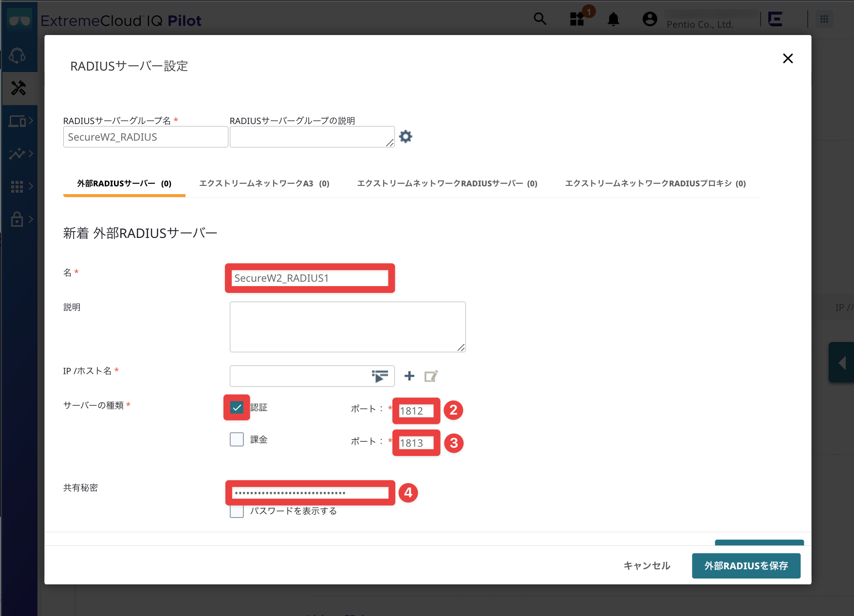Enable the 課金 accounting checkbox
Image resolution: width=854 pixels, height=616 pixels.
coord(237,439)
